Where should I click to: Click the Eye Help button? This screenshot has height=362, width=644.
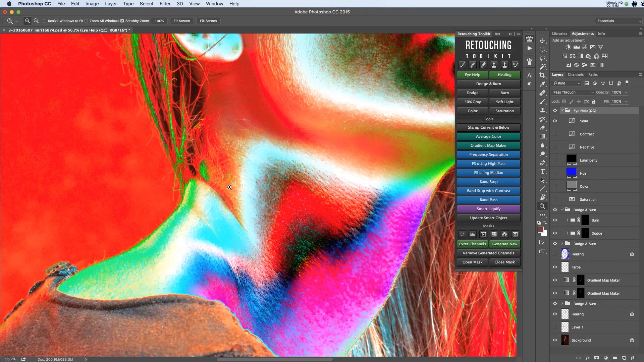[x=472, y=75]
